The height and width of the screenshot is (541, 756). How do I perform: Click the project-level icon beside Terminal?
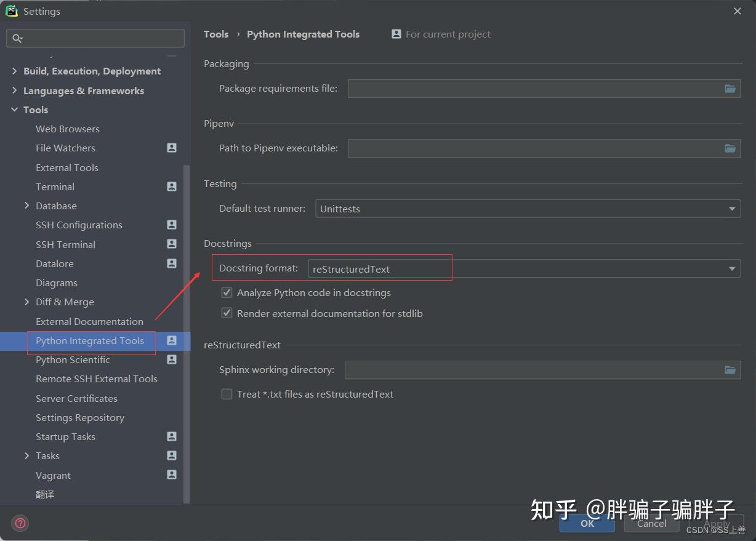172,186
